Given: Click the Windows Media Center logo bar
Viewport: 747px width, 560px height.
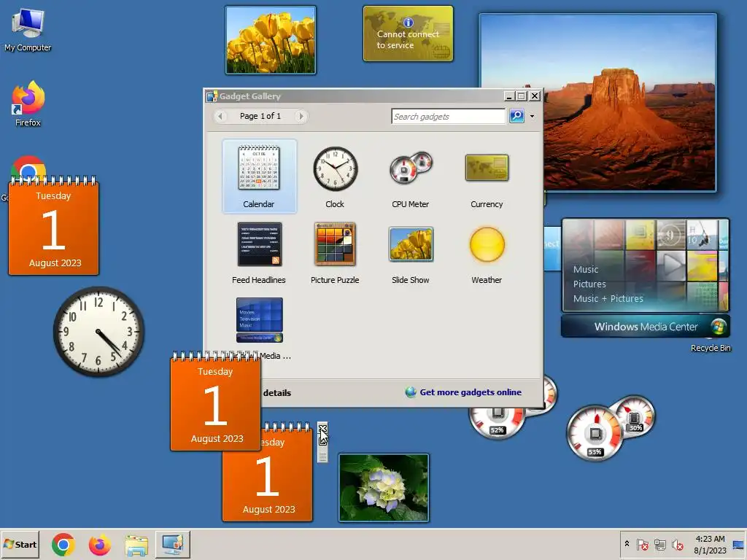Looking at the screenshot, I should 646,327.
